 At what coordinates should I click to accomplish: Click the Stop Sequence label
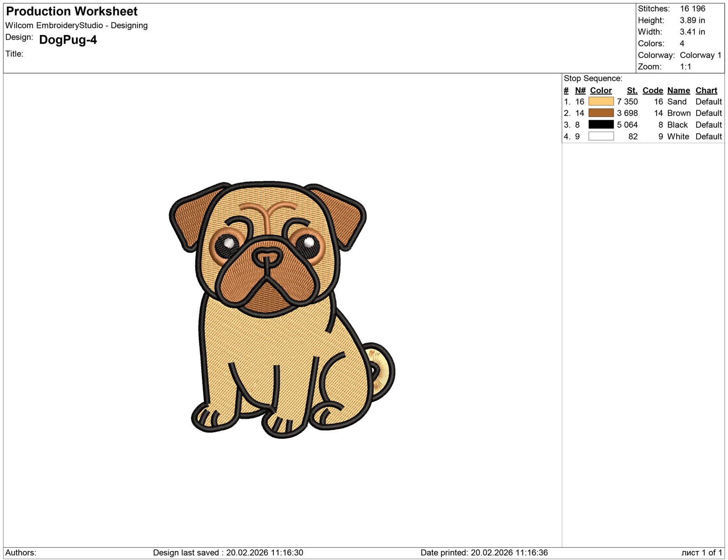point(592,78)
